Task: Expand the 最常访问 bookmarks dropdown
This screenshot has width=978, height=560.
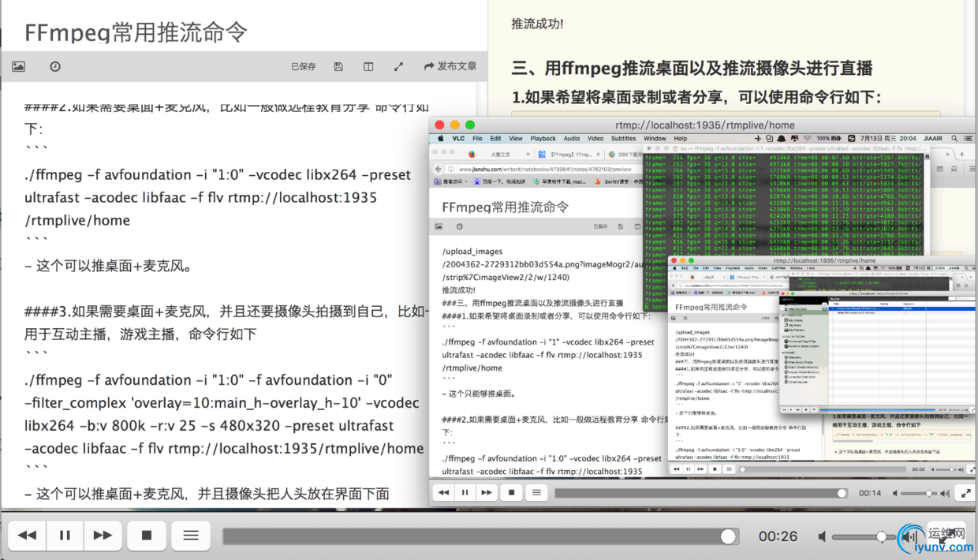Action: 450,181
